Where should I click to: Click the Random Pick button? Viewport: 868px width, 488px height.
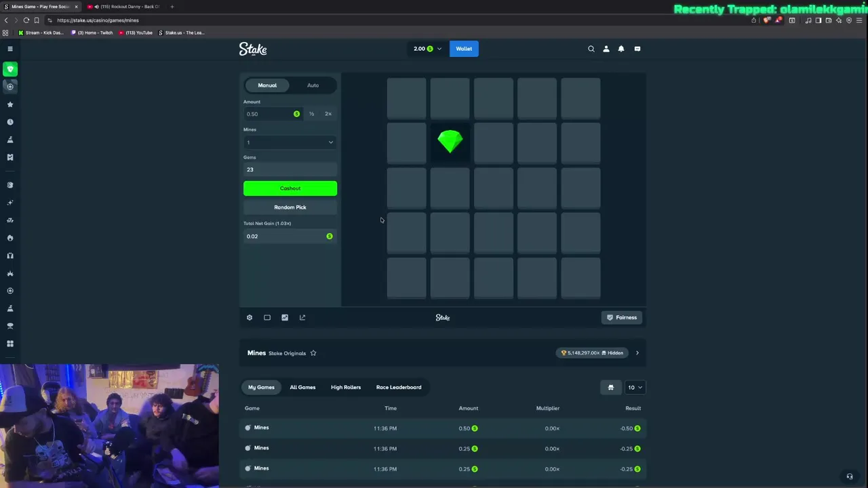click(290, 207)
